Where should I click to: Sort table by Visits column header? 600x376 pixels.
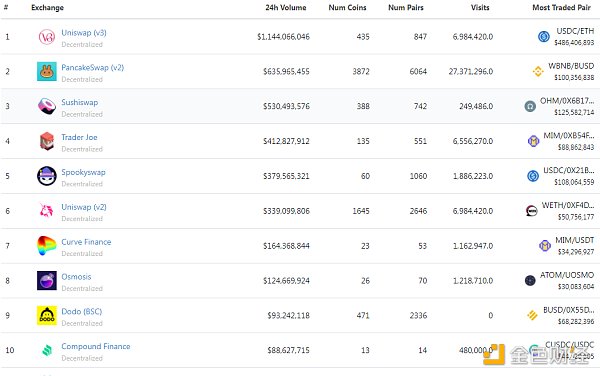pyautogui.click(x=480, y=8)
